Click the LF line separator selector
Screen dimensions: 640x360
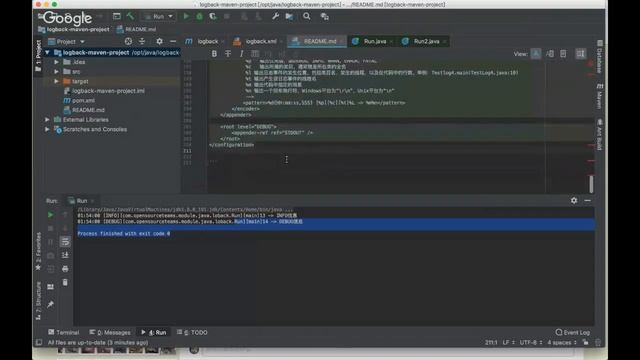tap(508, 342)
